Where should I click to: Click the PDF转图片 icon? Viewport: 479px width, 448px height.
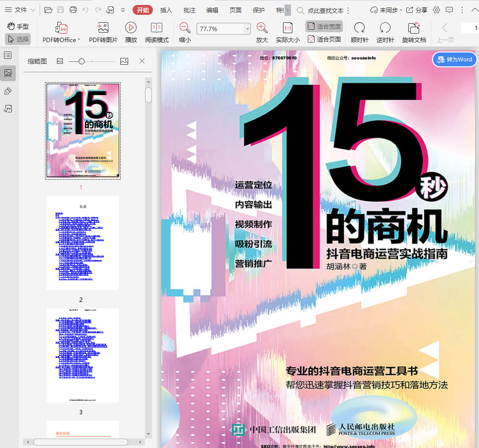[103, 28]
